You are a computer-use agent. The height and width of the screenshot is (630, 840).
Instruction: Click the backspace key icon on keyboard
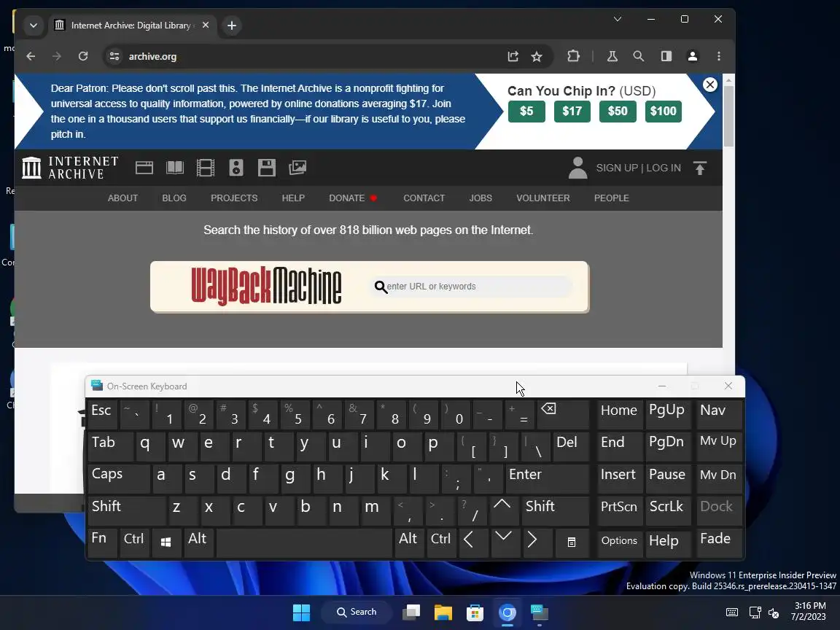click(562, 414)
